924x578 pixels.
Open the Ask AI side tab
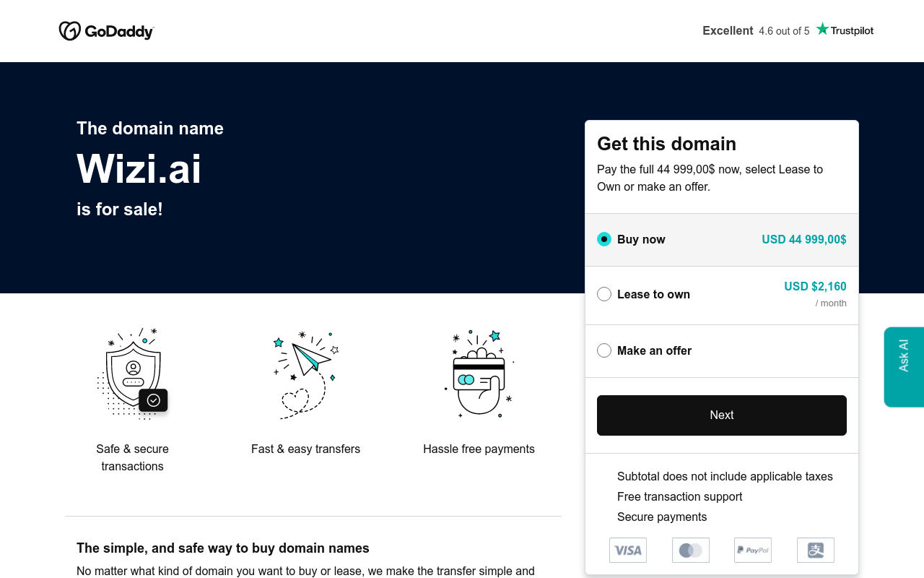point(904,367)
